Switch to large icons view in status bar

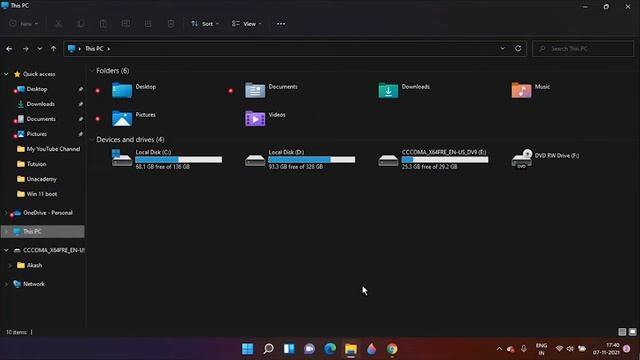point(632,332)
